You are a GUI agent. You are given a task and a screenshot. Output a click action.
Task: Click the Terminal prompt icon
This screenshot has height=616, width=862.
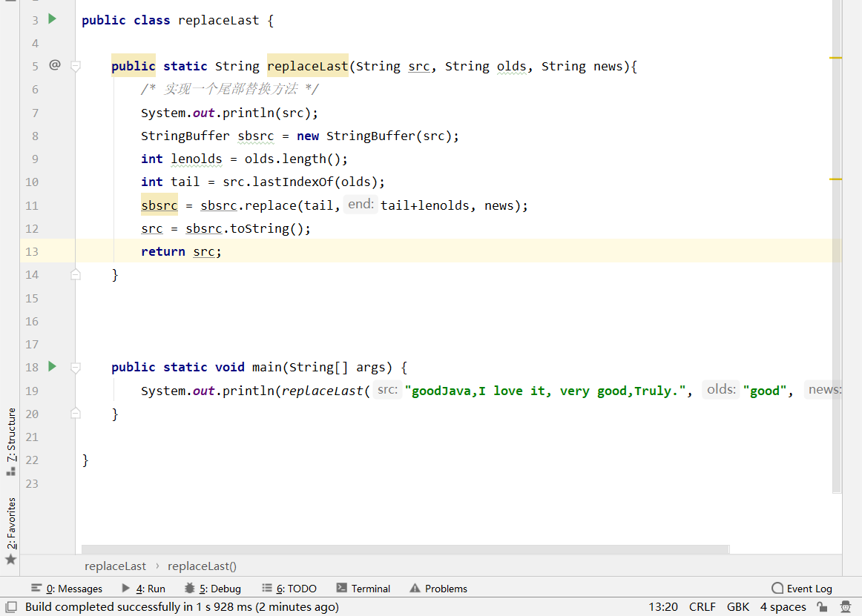(341, 588)
